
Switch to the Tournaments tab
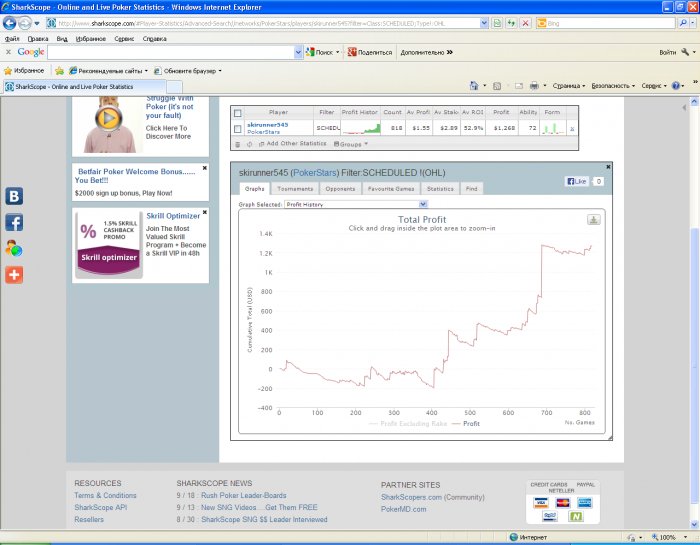tap(295, 189)
